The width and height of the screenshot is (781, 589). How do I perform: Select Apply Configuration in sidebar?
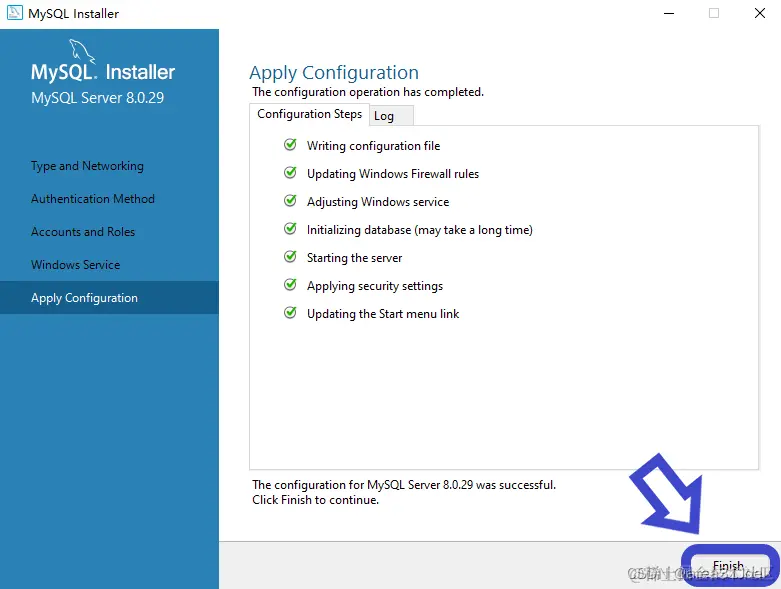[x=109, y=298]
